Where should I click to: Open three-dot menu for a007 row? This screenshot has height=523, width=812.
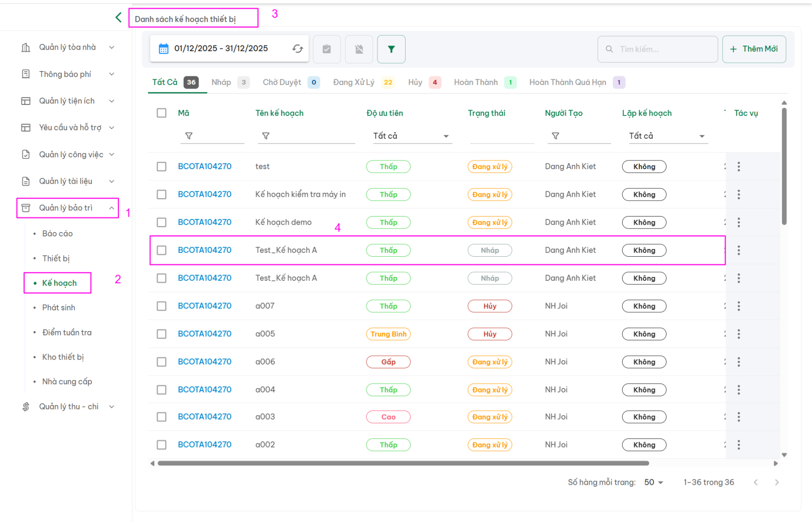(x=739, y=306)
